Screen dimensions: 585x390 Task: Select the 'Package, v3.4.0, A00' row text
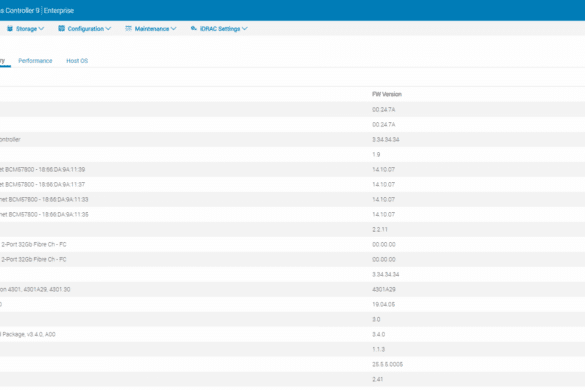click(x=29, y=334)
